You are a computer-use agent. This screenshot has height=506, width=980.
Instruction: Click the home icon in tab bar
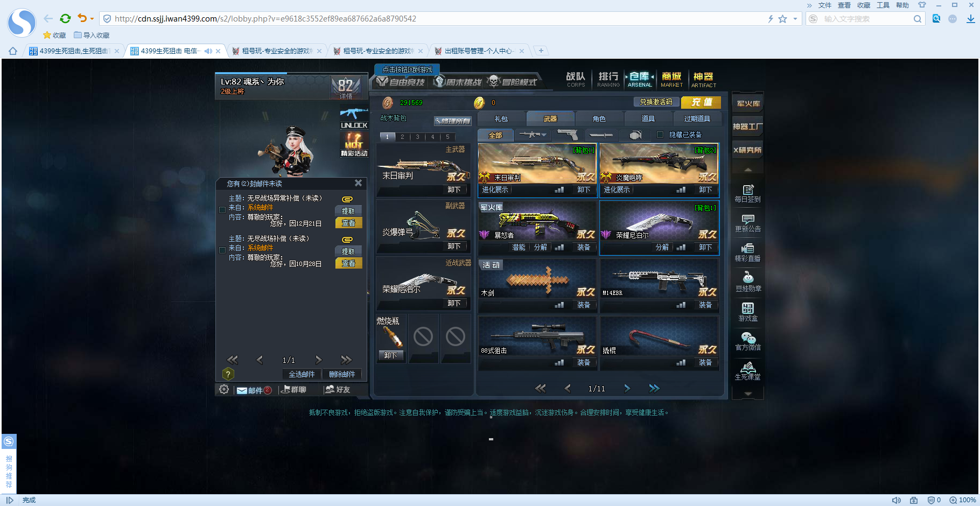[x=13, y=51]
